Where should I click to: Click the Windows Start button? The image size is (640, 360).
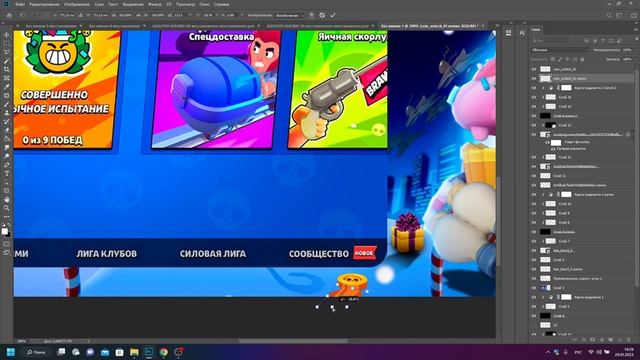[11, 352]
